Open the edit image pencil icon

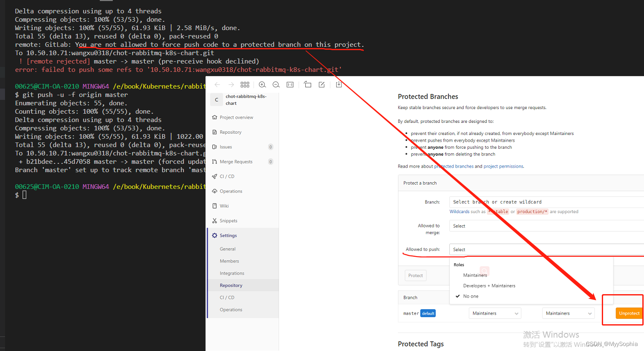click(322, 84)
